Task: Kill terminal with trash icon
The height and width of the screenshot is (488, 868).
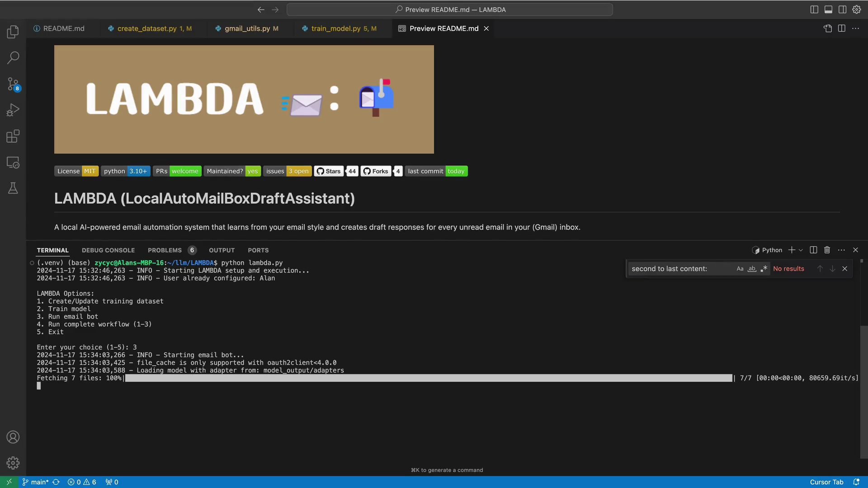Action: [x=827, y=250]
